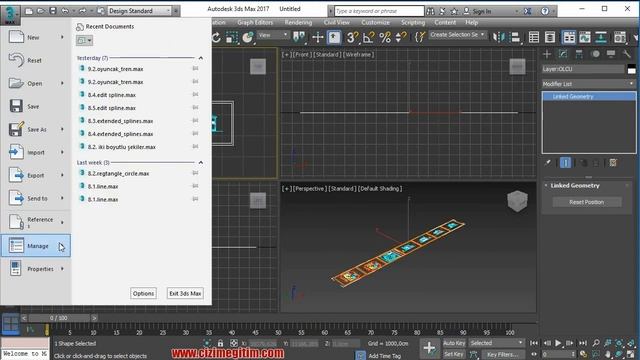
Task: Toggle Angle Snap
Action: tap(368, 38)
